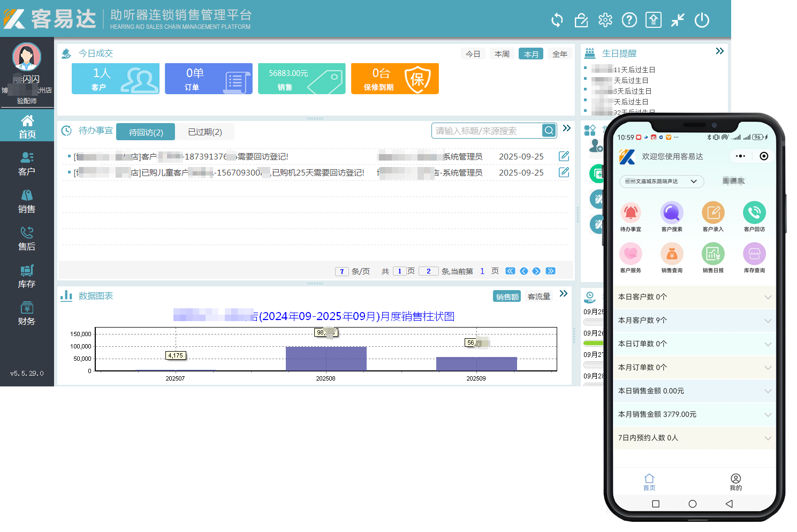Screen dimensions: 797x532
Task: Open 销售 in the left sidebar
Action: click(27, 201)
